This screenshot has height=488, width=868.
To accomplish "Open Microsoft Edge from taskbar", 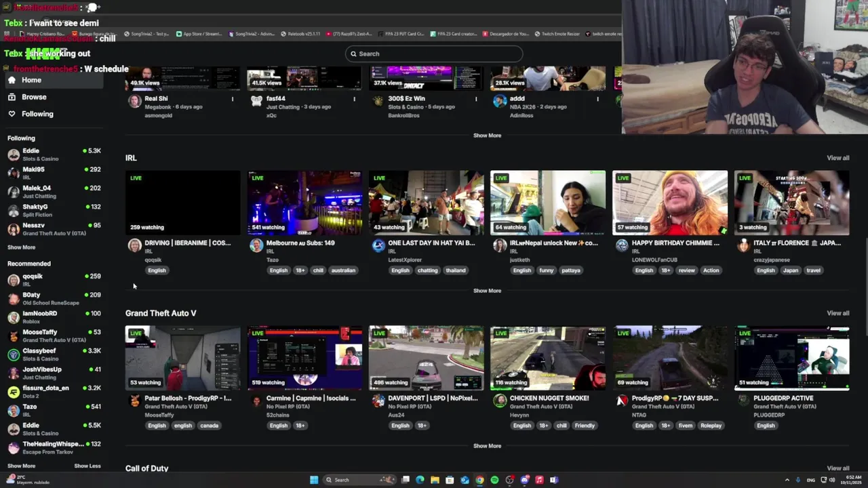I will click(420, 480).
